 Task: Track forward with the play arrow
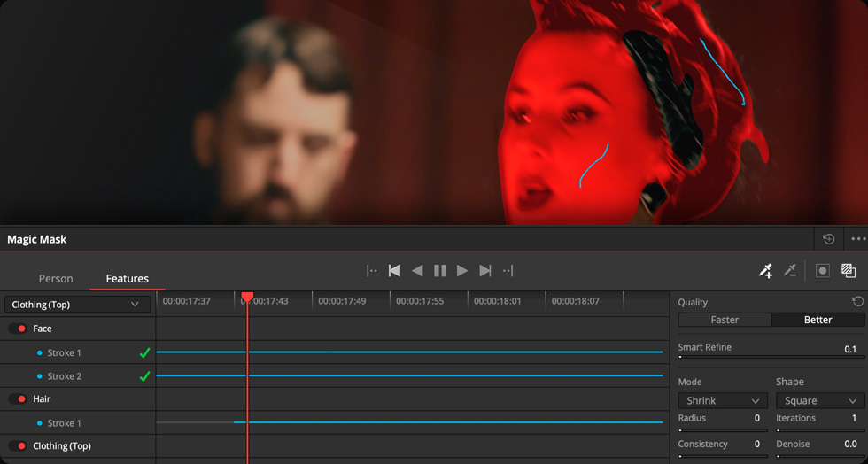(462, 271)
